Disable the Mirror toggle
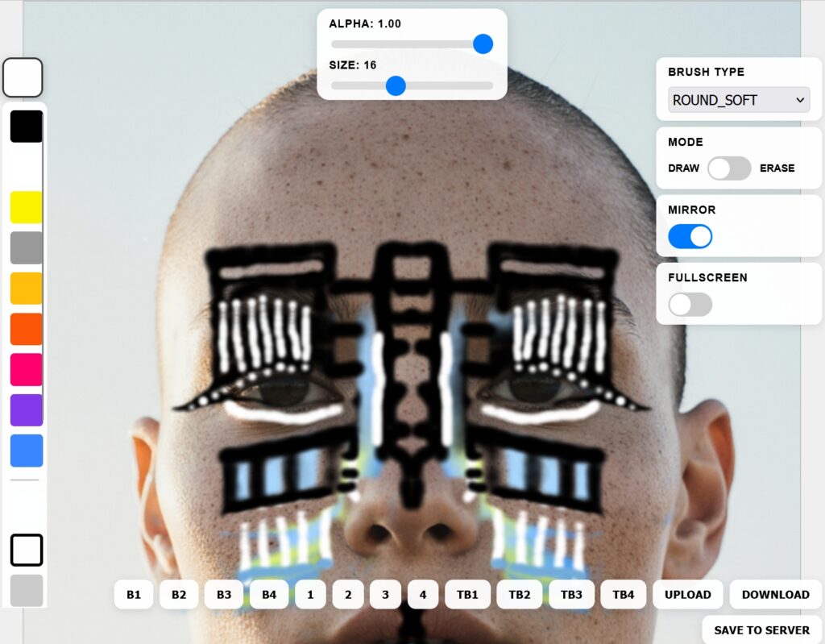Image resolution: width=825 pixels, height=644 pixels. coord(690,236)
